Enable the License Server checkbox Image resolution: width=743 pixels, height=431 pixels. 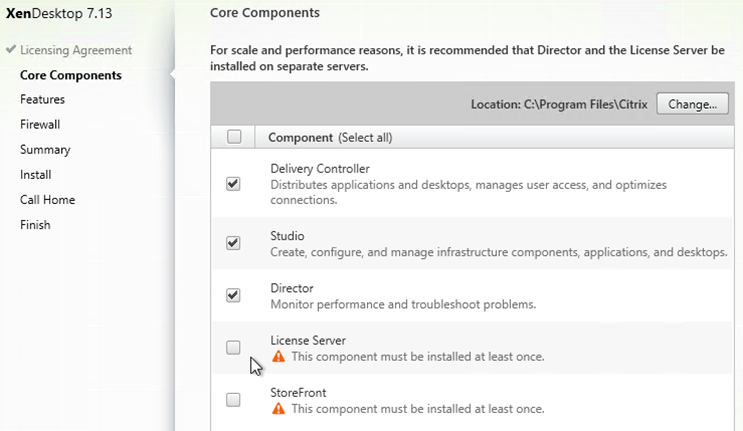pyautogui.click(x=233, y=348)
